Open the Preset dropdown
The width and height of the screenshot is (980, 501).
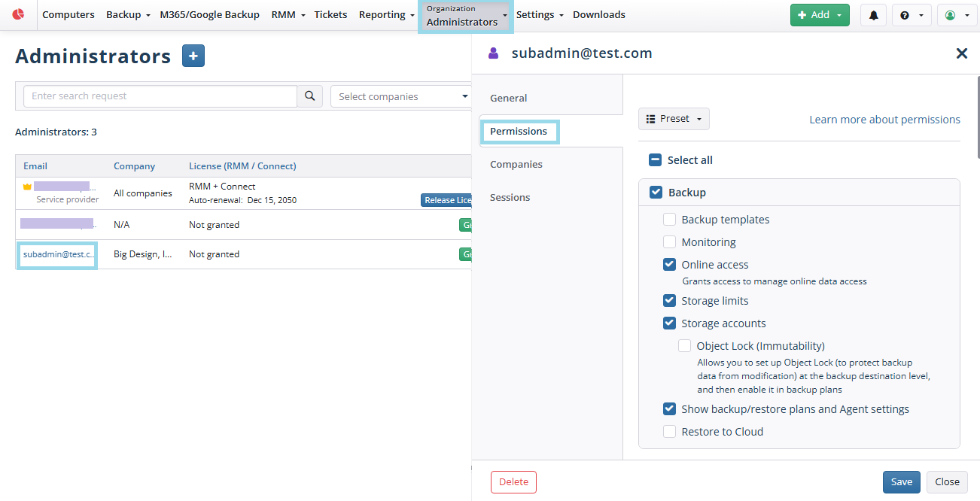674,119
